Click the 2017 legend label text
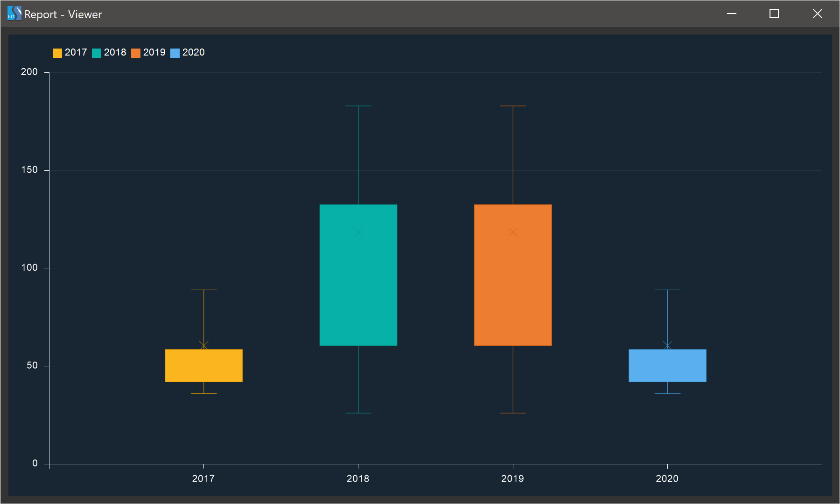This screenshot has width=840, height=504. point(76,52)
